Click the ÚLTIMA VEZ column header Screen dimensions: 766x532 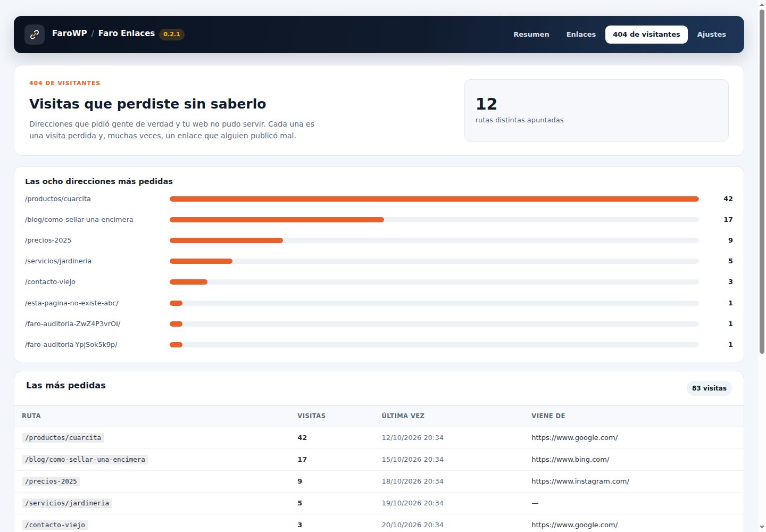point(403,416)
